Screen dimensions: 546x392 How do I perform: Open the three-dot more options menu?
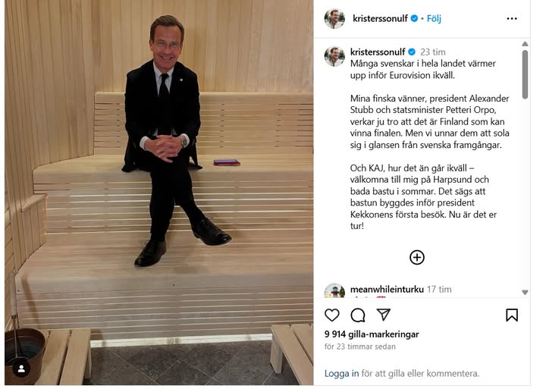512,18
